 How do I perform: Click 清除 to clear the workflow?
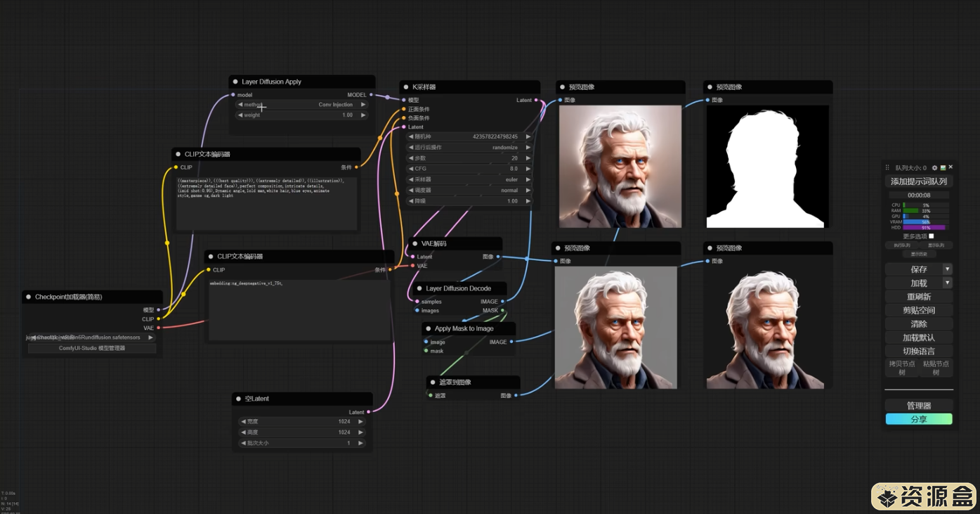(x=919, y=324)
